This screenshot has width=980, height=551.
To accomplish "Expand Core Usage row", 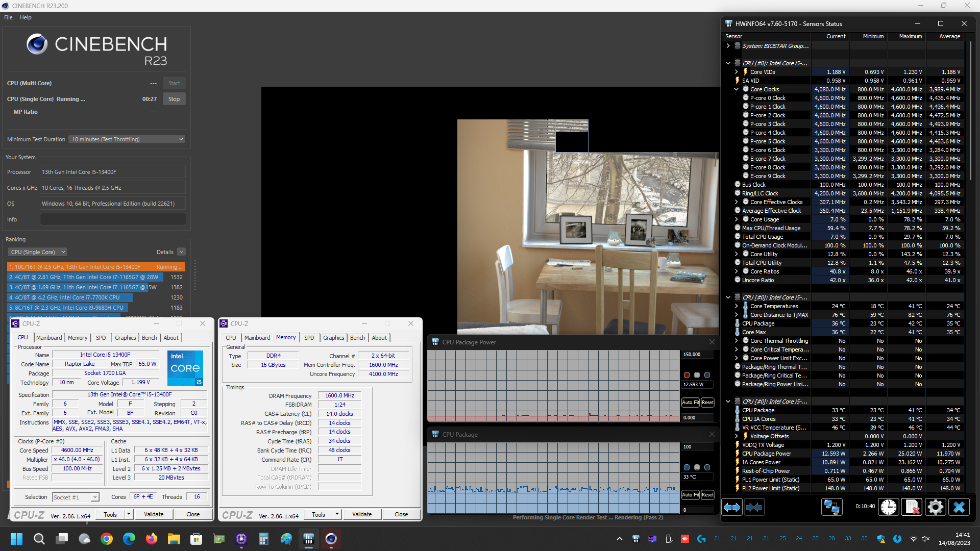I will click(x=736, y=219).
